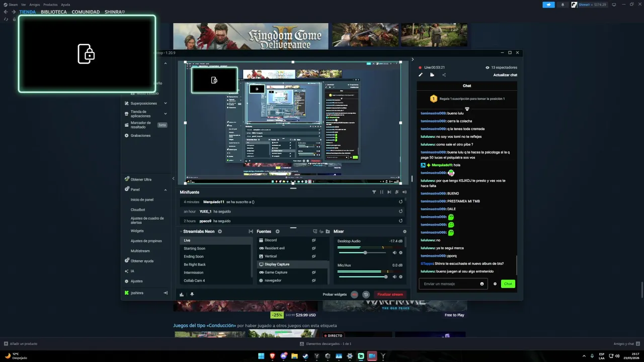
Task: Collapse the Panel sidebar section
Action: coord(165,190)
